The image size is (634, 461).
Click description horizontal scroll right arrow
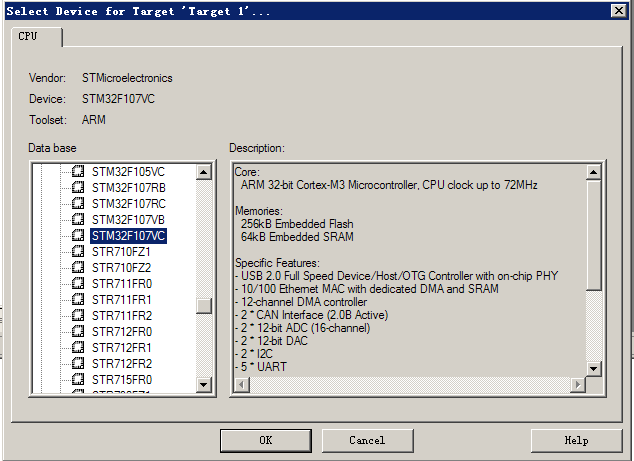pyautogui.click(x=578, y=385)
